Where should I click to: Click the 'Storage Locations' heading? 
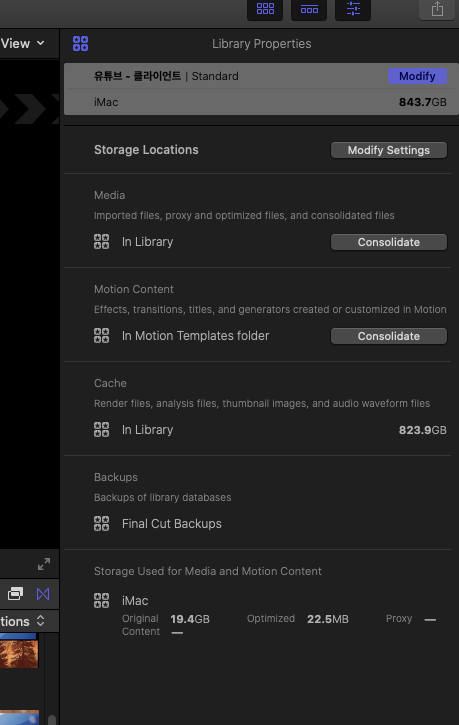tap(146, 150)
